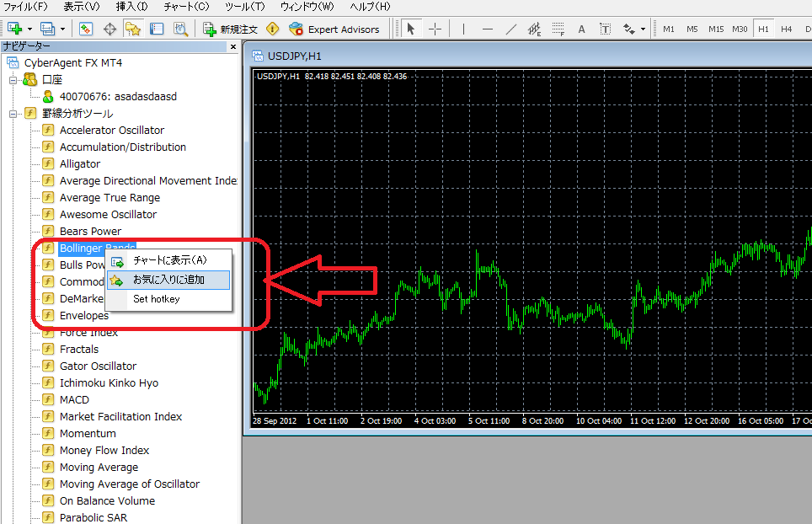Click the Arrows objects tool icon
This screenshot has width=812, height=524.
[x=628, y=29]
